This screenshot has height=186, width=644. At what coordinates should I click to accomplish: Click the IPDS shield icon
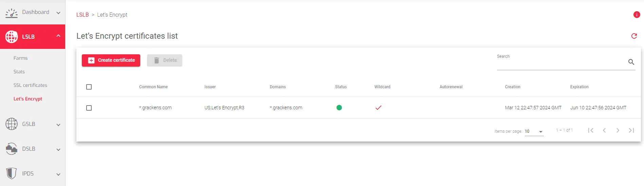[x=12, y=173]
